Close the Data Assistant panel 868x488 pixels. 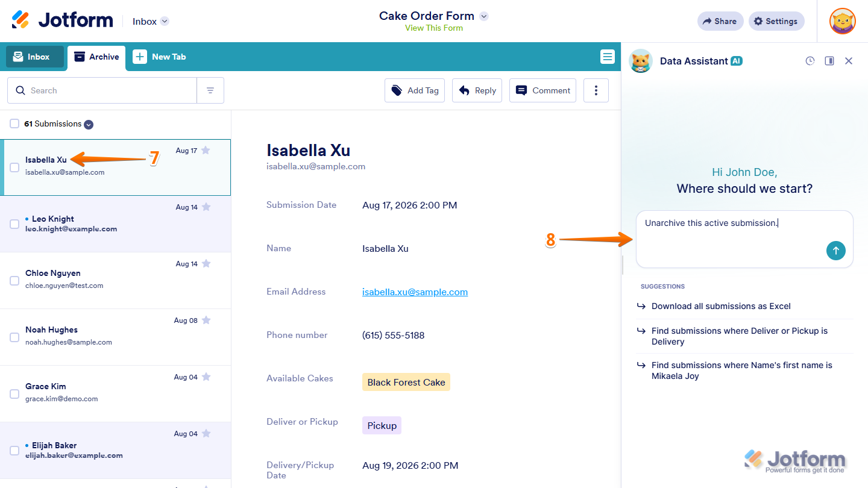(x=849, y=61)
